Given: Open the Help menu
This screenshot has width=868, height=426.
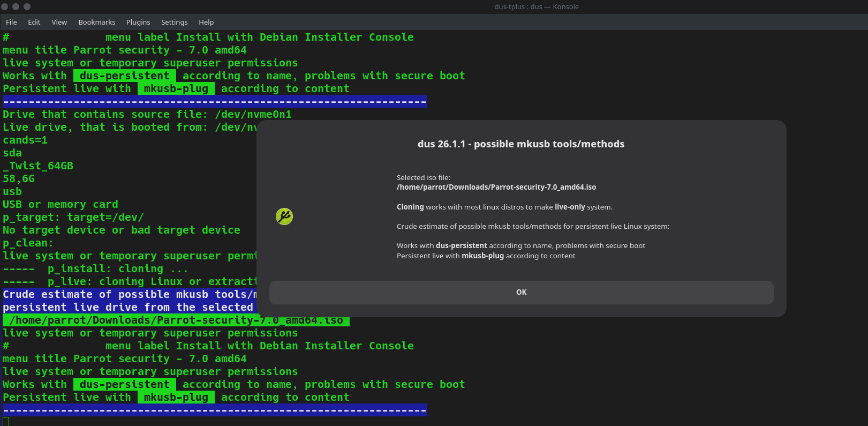Looking at the screenshot, I should tap(206, 22).
